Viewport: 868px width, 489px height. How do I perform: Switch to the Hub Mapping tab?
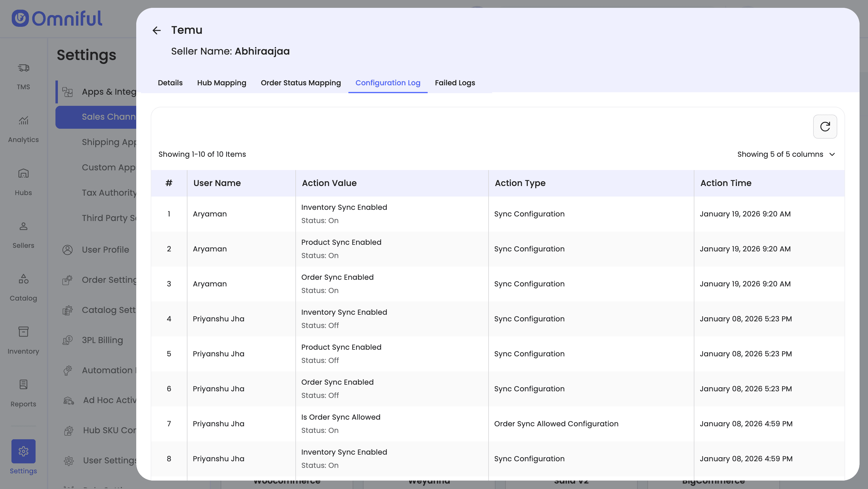point(222,83)
